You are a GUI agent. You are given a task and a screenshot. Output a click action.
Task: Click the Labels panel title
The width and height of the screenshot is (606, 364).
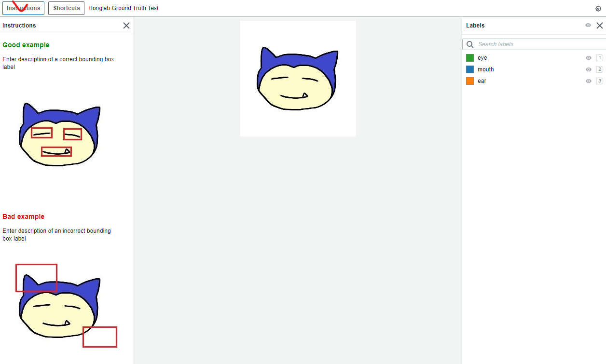pyautogui.click(x=475, y=26)
